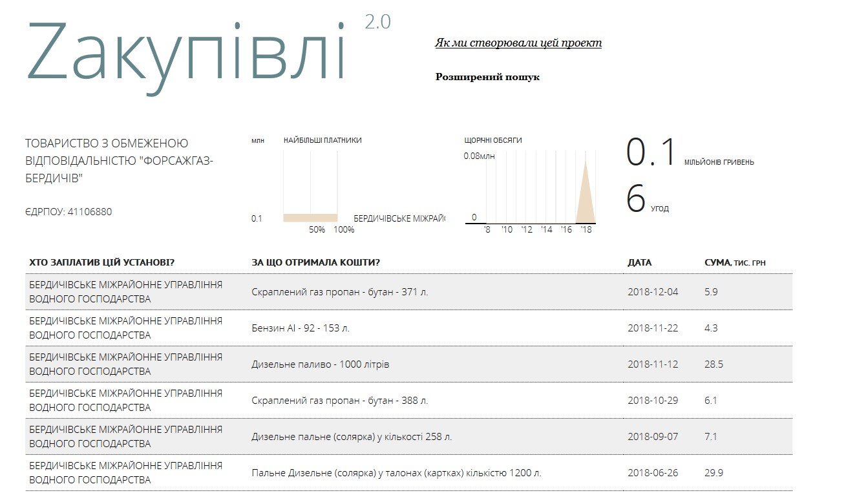Select payer name in 2018-09-07 row

click(125, 436)
